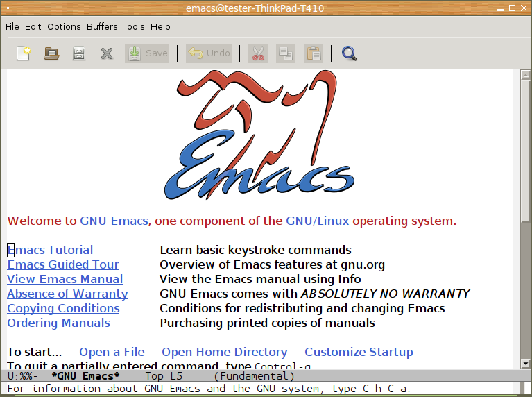532x397 pixels.
Task: Open the directory browser (Dired) toolbar icon
Action: pyautogui.click(x=79, y=53)
